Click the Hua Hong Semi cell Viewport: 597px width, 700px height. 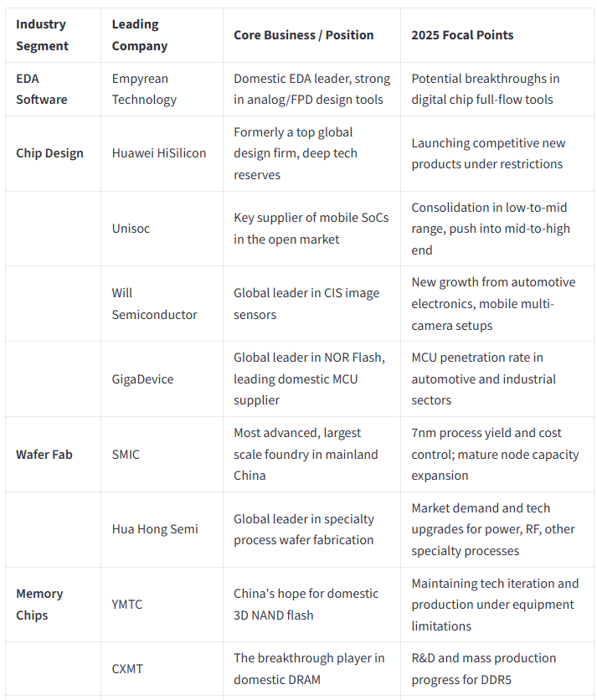tap(155, 529)
